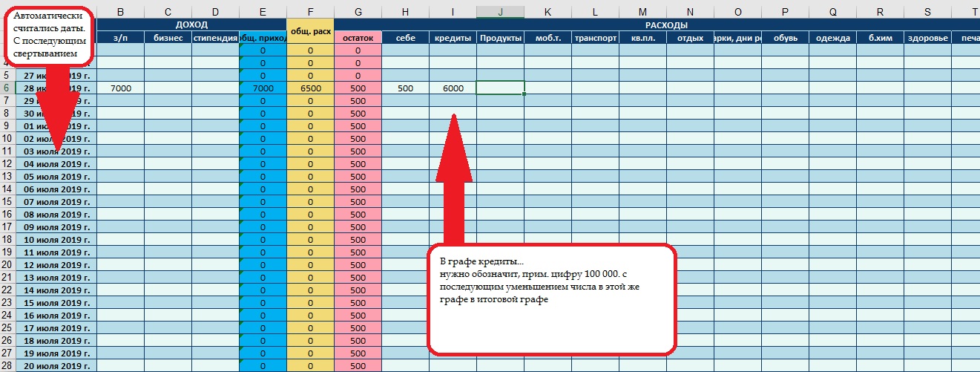Click the selected empty cell under Продукты
The height and width of the screenshot is (372, 980).
pos(500,88)
